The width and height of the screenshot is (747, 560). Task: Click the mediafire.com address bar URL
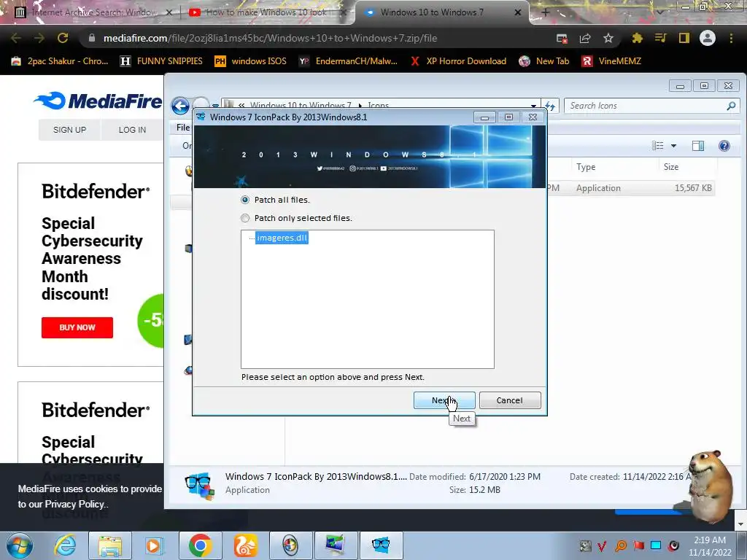pyautogui.click(x=270, y=38)
